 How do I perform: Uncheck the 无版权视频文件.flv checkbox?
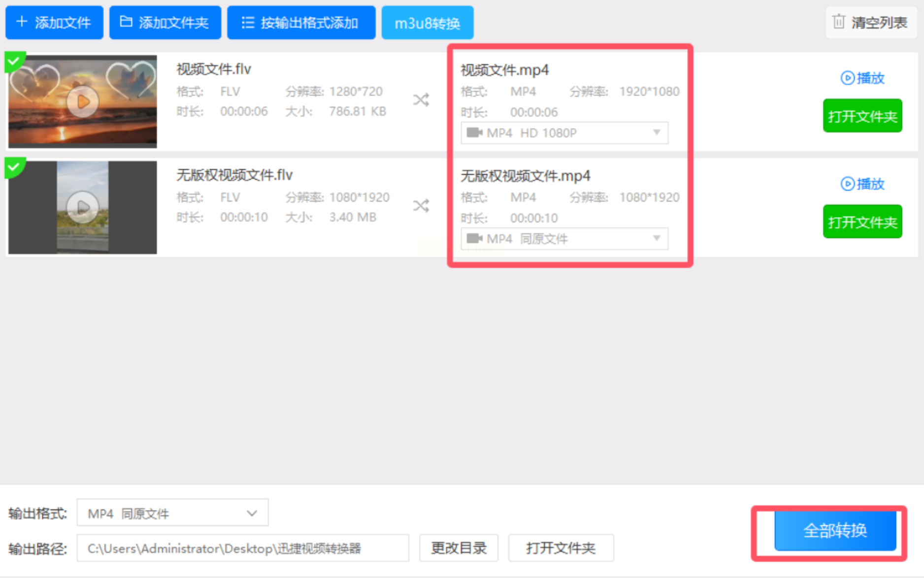pyautogui.click(x=14, y=167)
